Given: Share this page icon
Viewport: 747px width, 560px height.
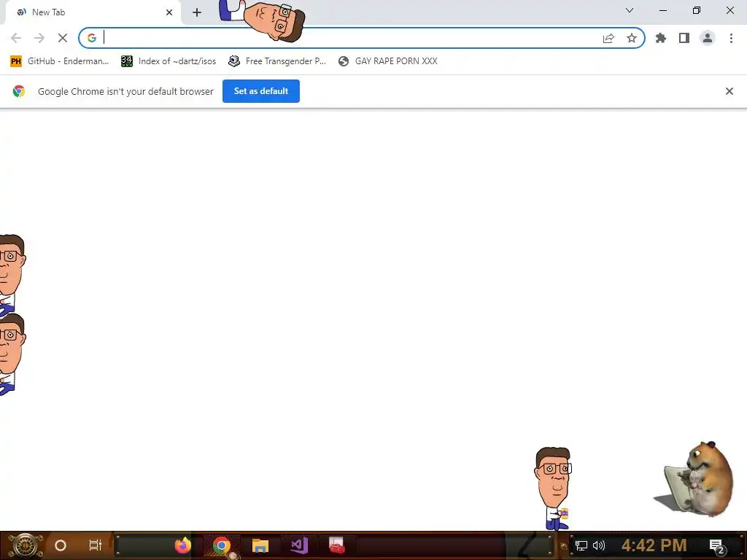Looking at the screenshot, I should [608, 39].
